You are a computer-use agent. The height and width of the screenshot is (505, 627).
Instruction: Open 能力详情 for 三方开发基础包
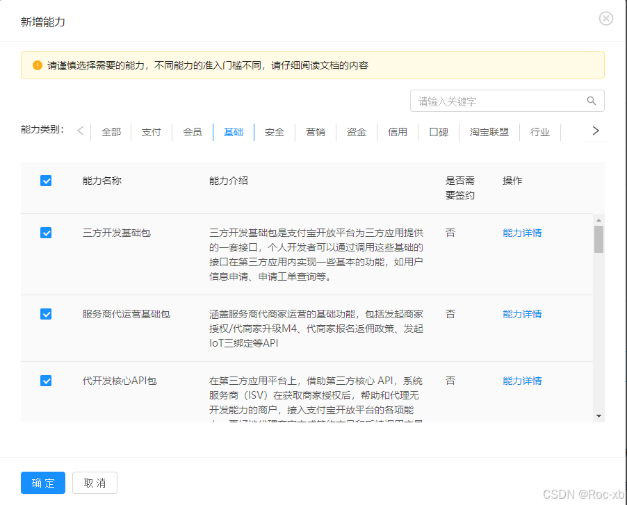click(x=522, y=233)
